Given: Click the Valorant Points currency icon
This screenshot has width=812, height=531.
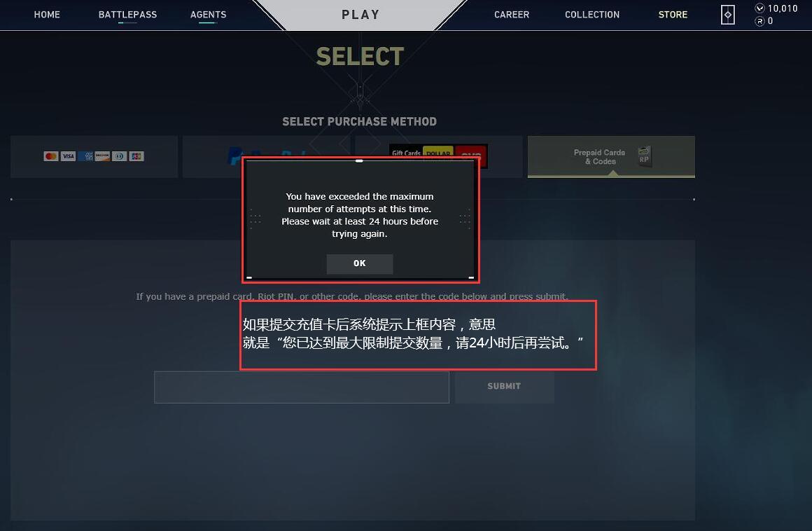Looking at the screenshot, I should click(x=759, y=8).
